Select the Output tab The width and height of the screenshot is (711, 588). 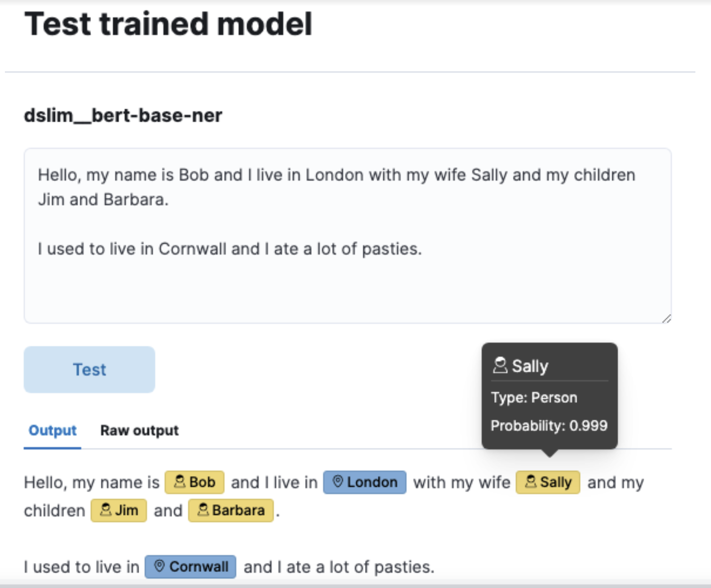(52, 430)
